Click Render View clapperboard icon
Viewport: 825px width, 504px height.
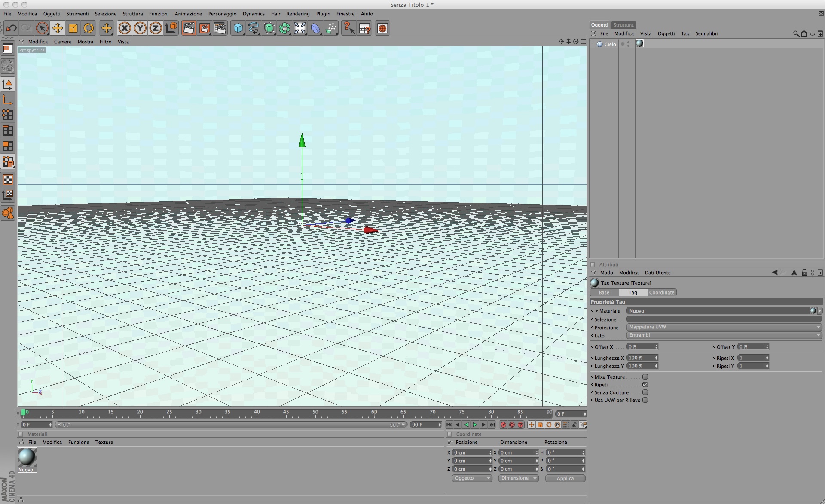[x=189, y=28]
